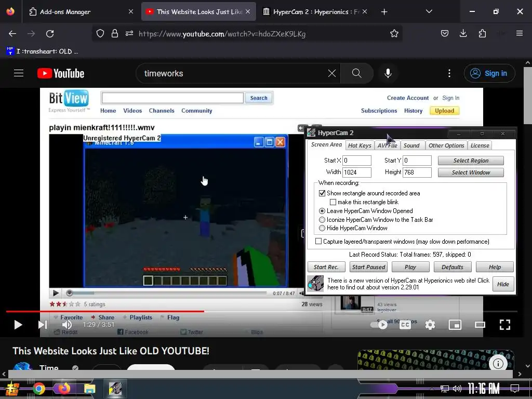Enable make this rectangle blink
The height and width of the screenshot is (399, 532).
coord(333,202)
